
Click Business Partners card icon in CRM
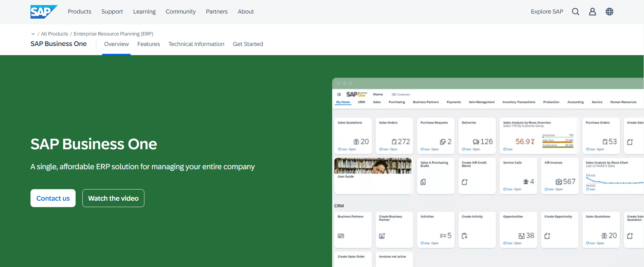coord(341,236)
